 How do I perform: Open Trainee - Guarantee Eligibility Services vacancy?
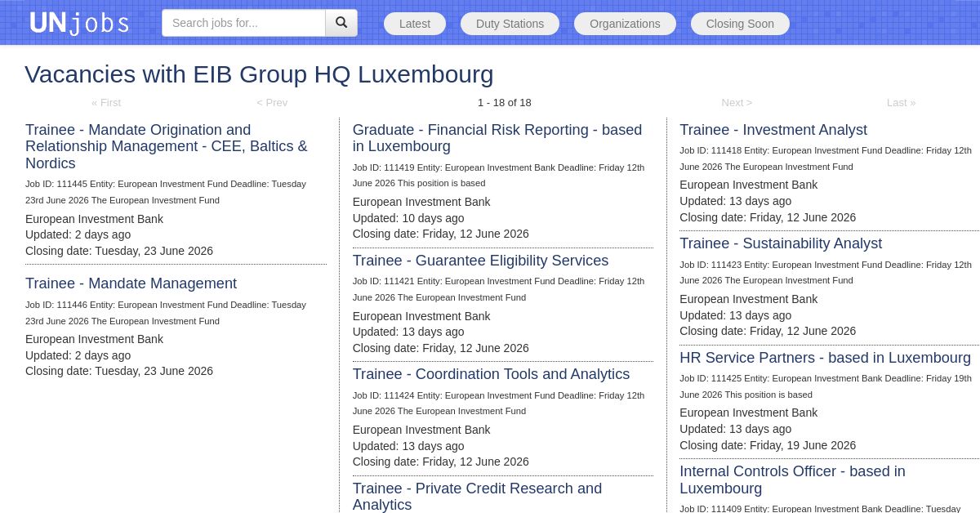click(480, 261)
